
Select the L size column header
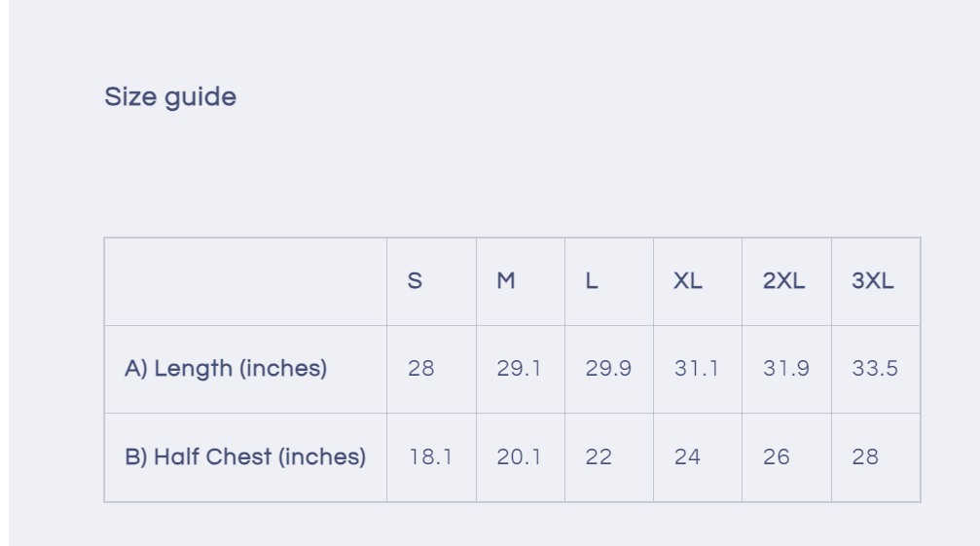pos(592,281)
